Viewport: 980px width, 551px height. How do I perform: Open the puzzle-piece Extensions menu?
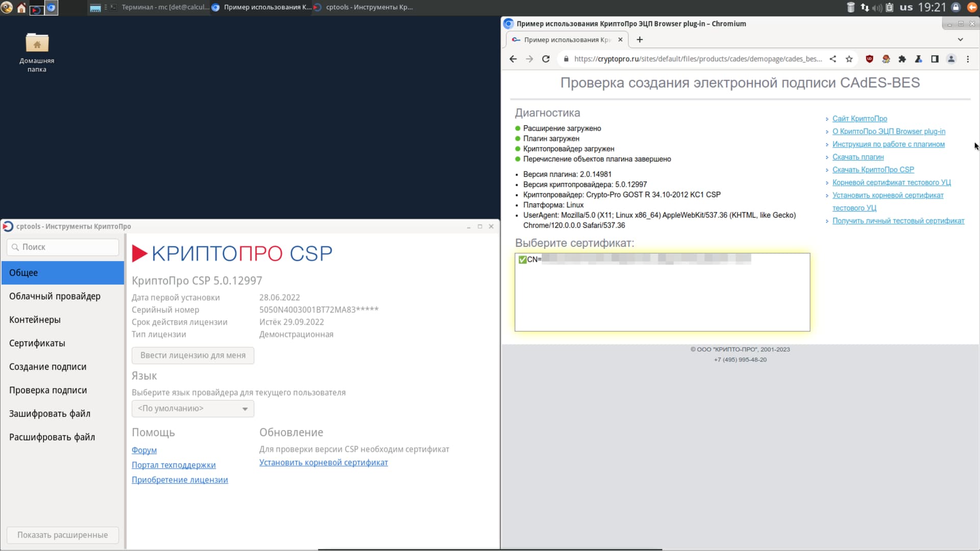902,59
